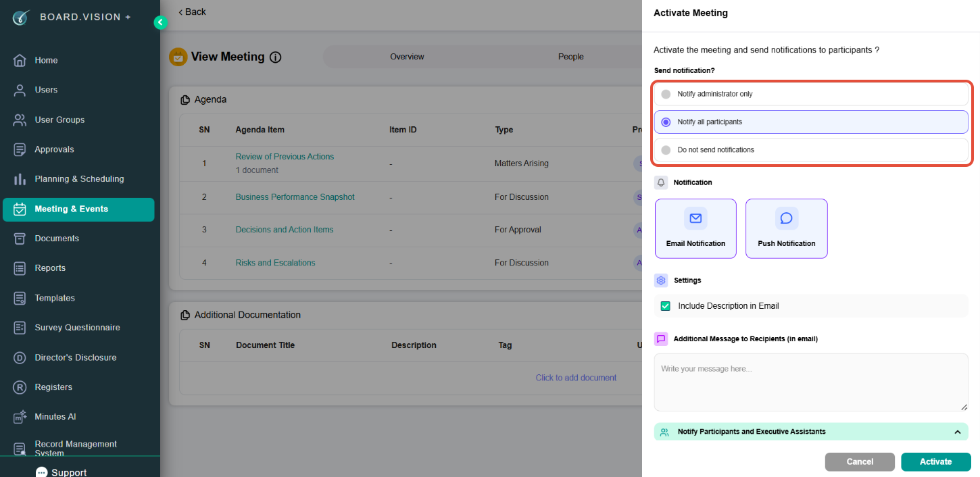Switch to the People tab
The image size is (980, 477).
tap(570, 57)
